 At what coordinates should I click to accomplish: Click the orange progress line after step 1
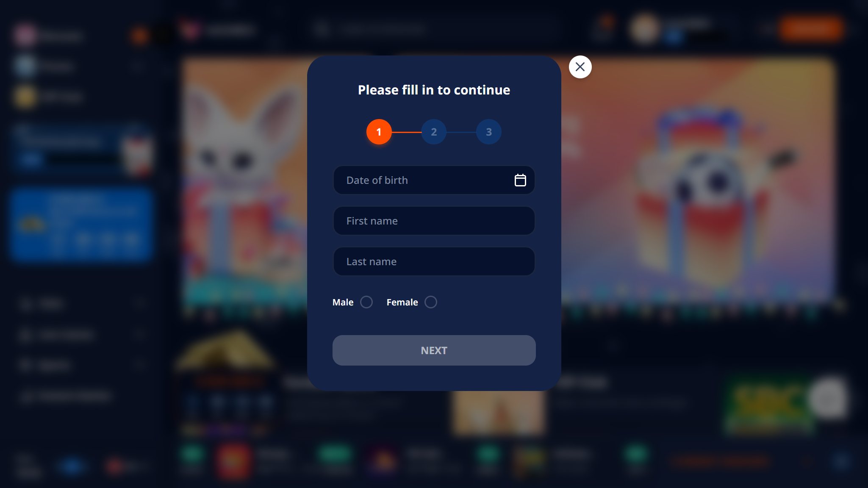(406, 132)
